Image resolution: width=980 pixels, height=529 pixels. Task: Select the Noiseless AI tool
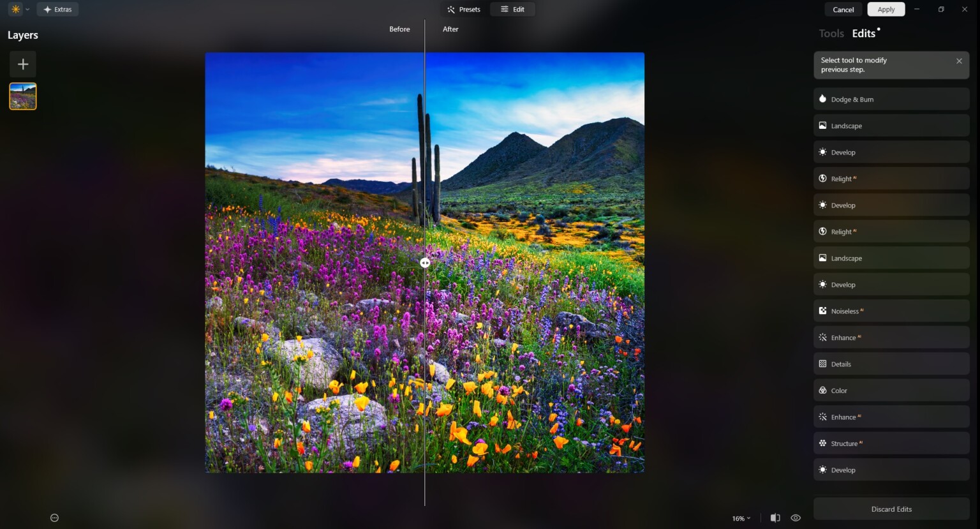point(891,311)
